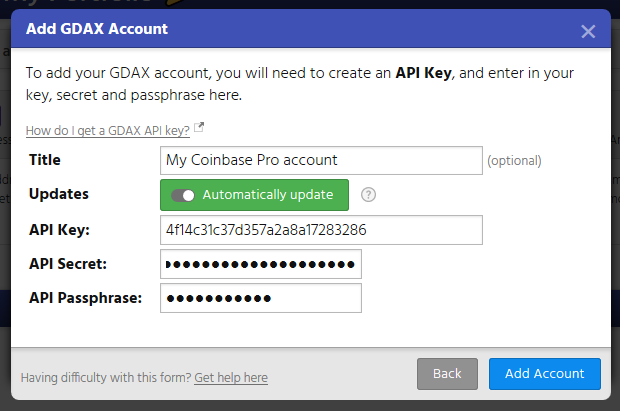This screenshot has height=411, width=620.
Task: Focus the Title input field
Action: (x=320, y=160)
